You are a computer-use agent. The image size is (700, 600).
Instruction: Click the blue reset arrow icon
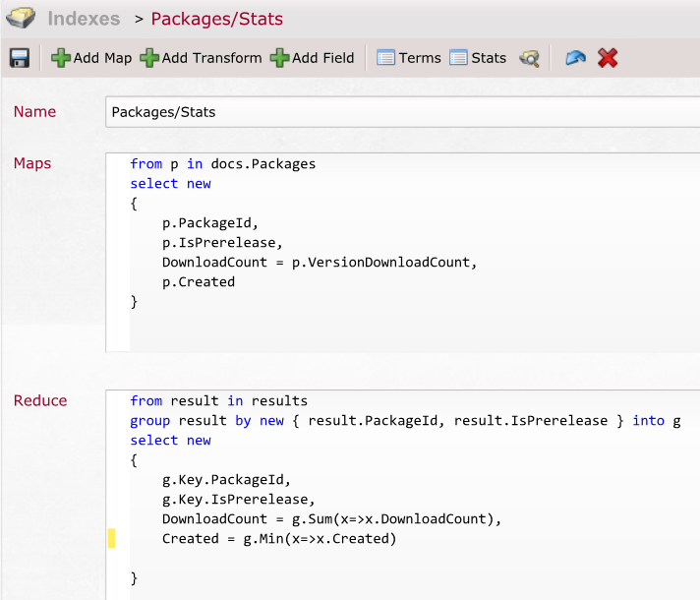pos(575,58)
